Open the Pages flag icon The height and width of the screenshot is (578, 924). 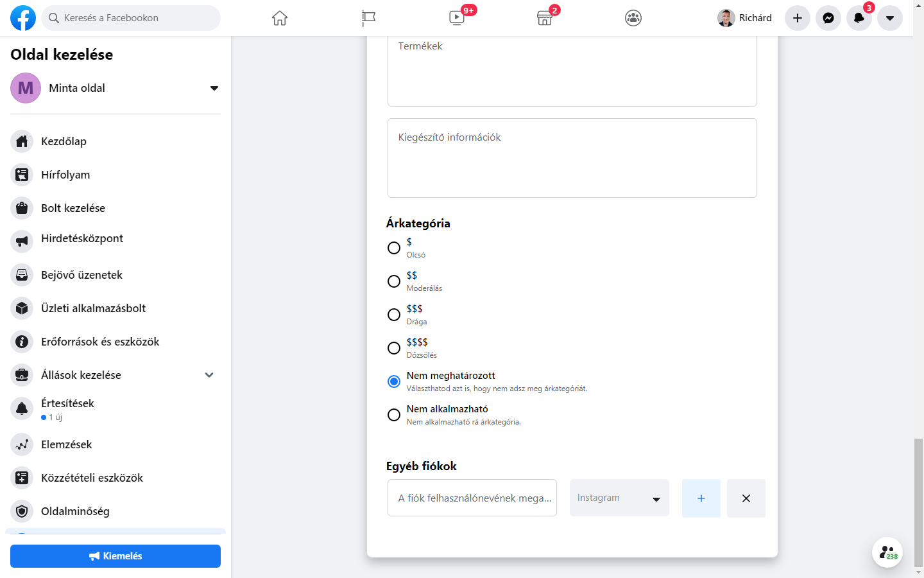(x=368, y=18)
